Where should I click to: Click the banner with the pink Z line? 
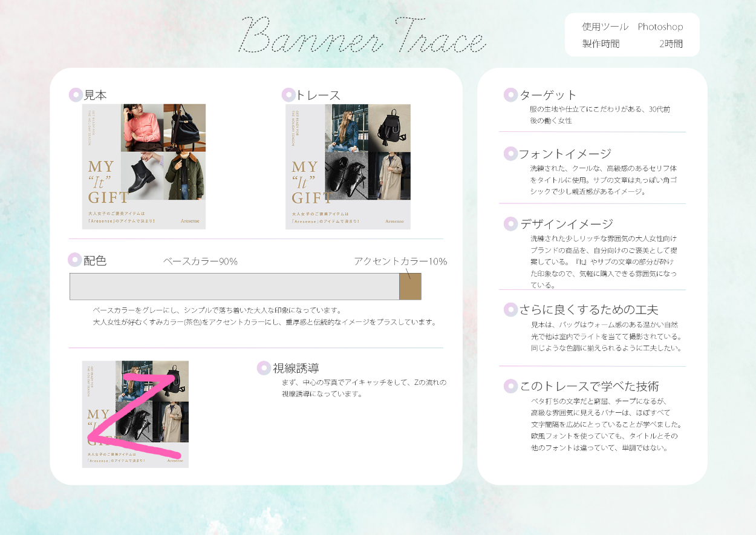click(135, 414)
